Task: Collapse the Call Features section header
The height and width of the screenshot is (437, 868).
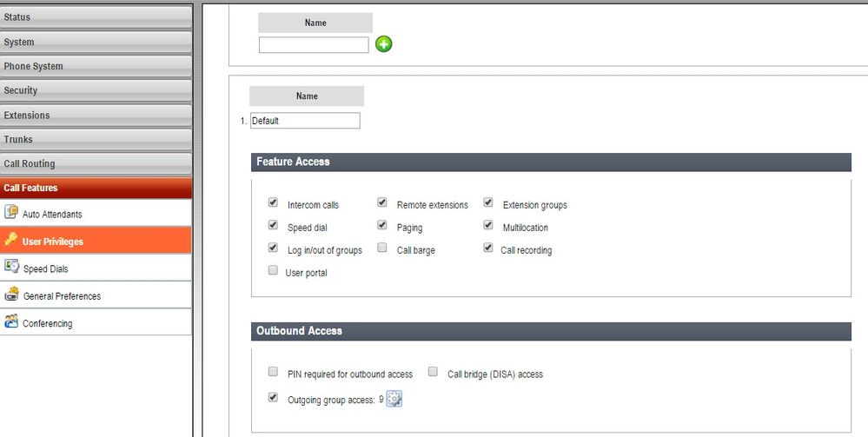Action: [x=96, y=188]
